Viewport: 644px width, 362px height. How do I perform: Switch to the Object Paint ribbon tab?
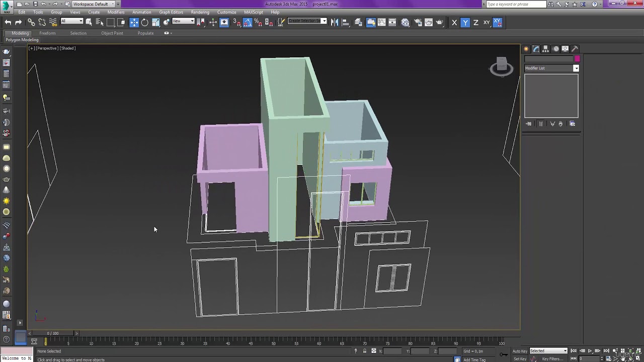[x=112, y=33]
